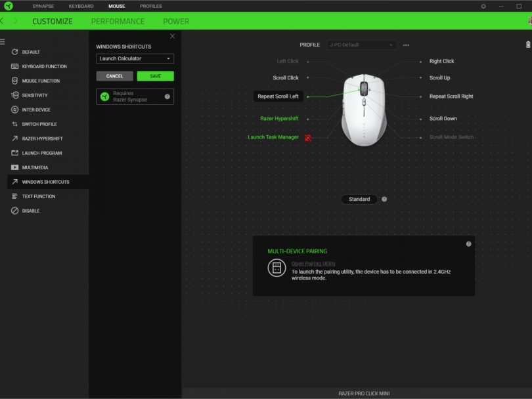Open the Keyboard section in the menu bar
Image resolution: width=532 pixels, height=399 pixels.
click(x=81, y=6)
